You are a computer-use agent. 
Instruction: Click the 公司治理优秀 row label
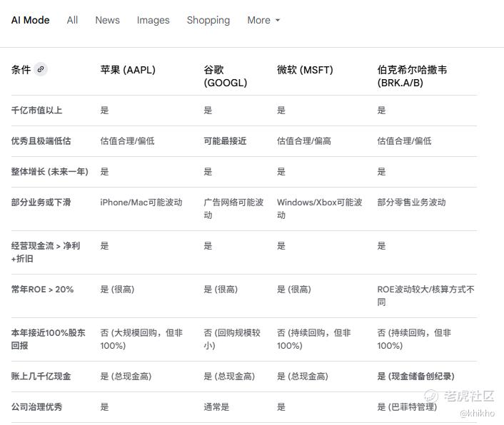(x=36, y=407)
